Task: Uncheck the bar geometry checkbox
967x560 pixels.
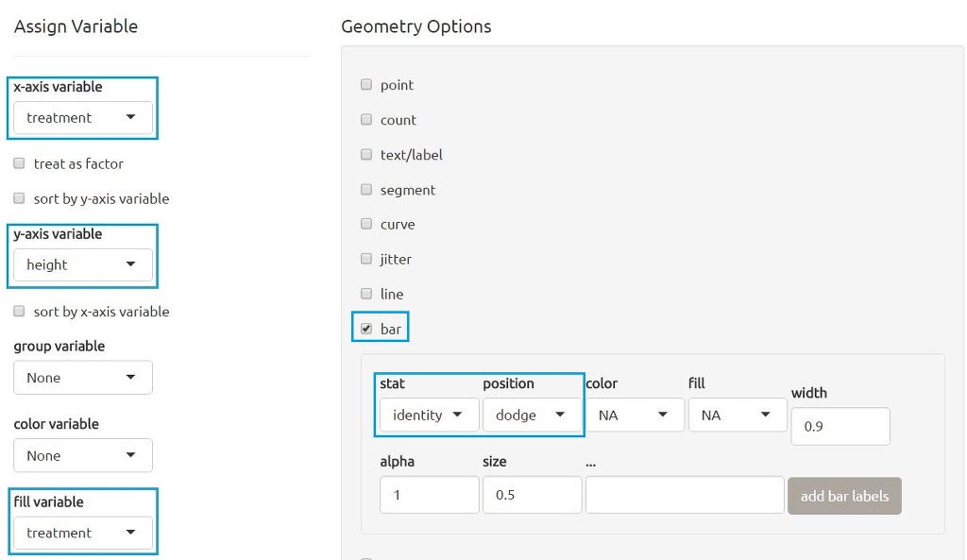Action: pyautogui.click(x=366, y=329)
